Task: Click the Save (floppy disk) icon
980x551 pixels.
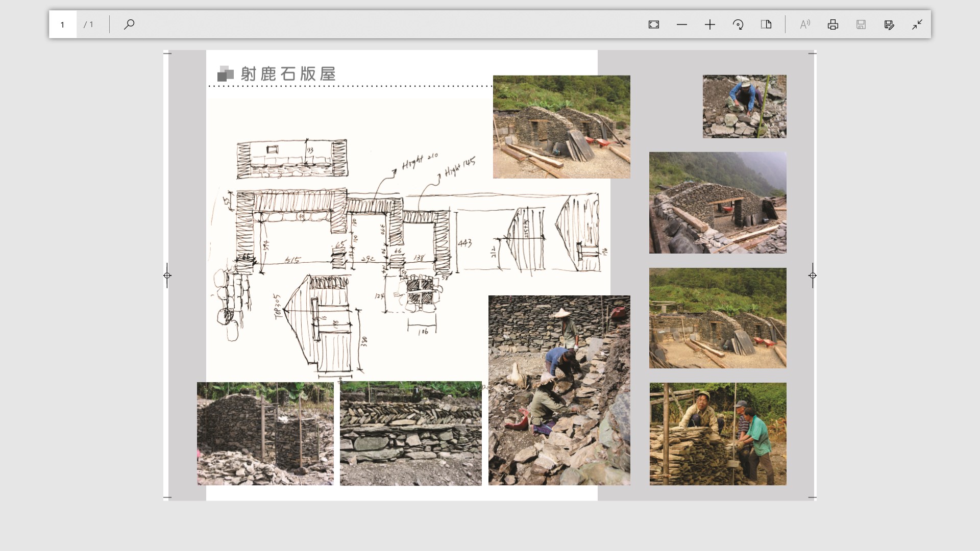Action: coord(861,24)
